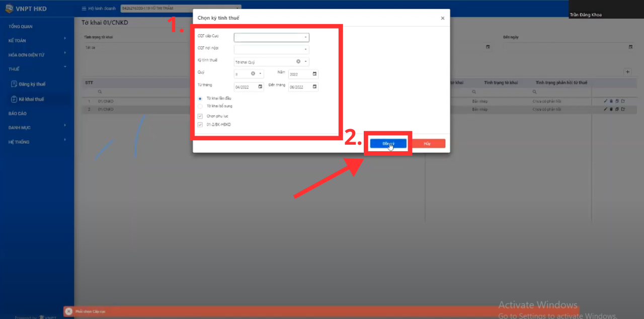
Task: Click the hamburger menu icon beside Hộ kinh doanh
Action: (x=84, y=9)
